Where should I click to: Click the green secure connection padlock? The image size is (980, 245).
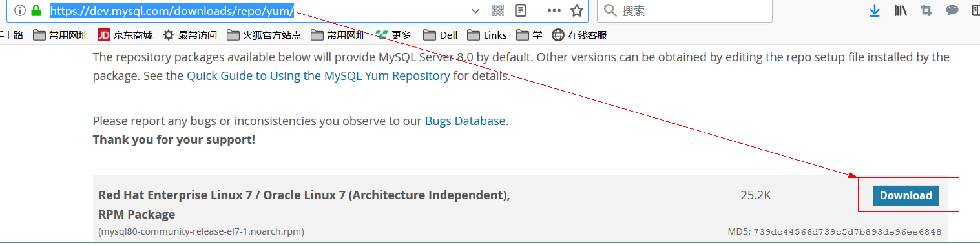click(x=36, y=10)
